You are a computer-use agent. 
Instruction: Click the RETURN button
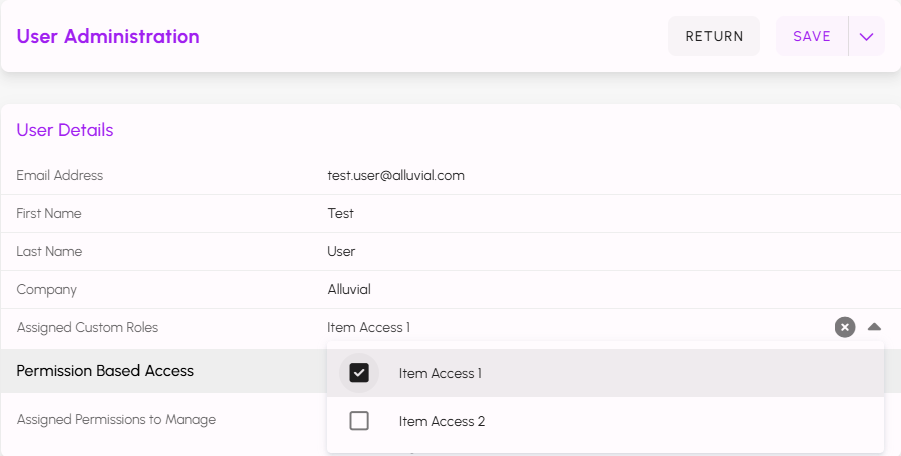tap(714, 37)
